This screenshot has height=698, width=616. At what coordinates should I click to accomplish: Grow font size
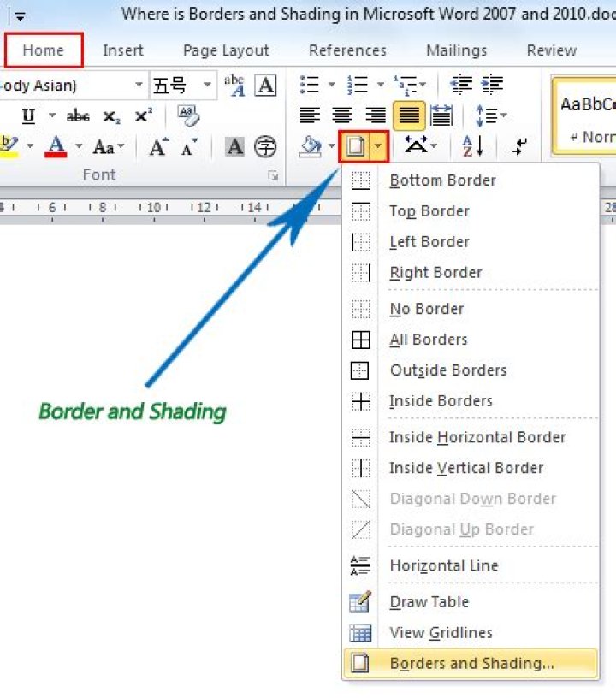(159, 147)
